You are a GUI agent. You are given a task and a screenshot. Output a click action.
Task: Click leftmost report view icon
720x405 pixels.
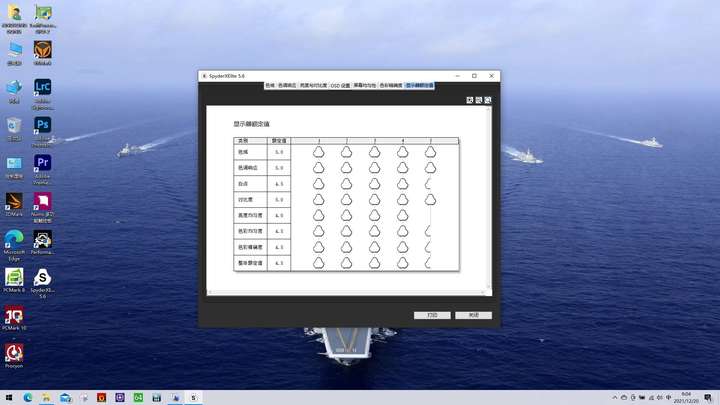click(470, 100)
